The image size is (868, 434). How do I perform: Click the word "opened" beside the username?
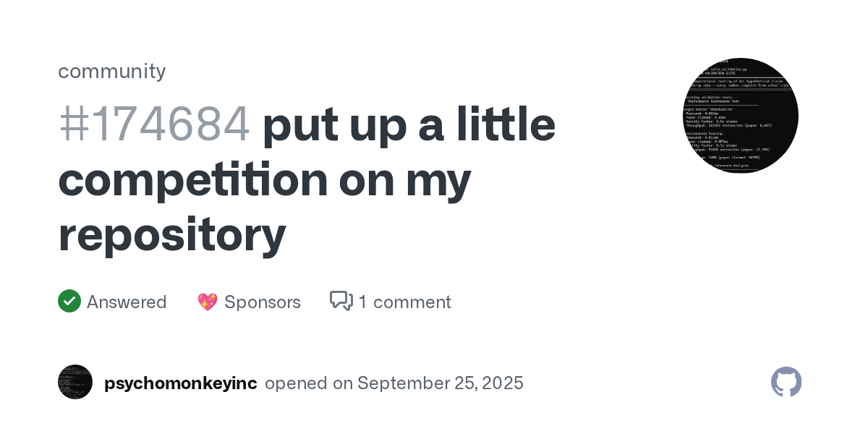297,383
